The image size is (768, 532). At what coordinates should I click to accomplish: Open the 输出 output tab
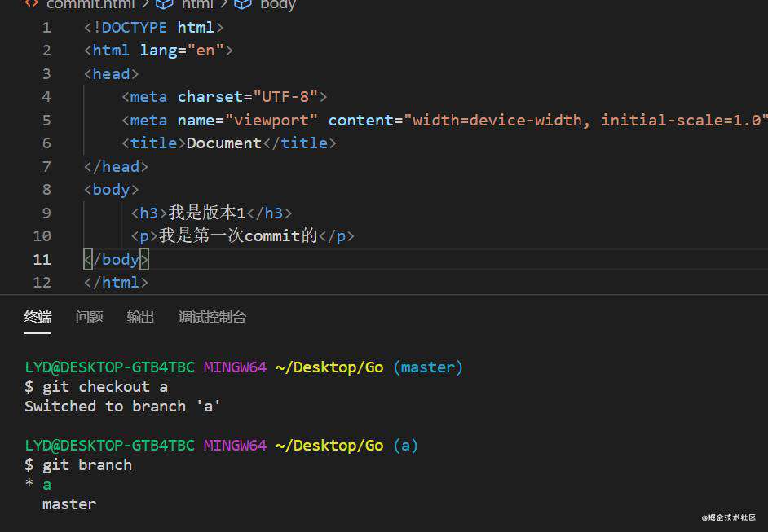point(140,317)
